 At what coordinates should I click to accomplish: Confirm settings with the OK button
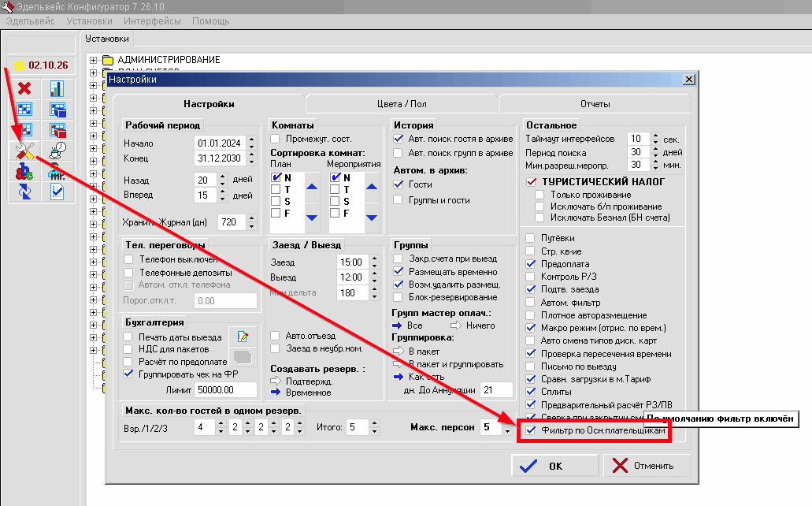click(x=555, y=466)
